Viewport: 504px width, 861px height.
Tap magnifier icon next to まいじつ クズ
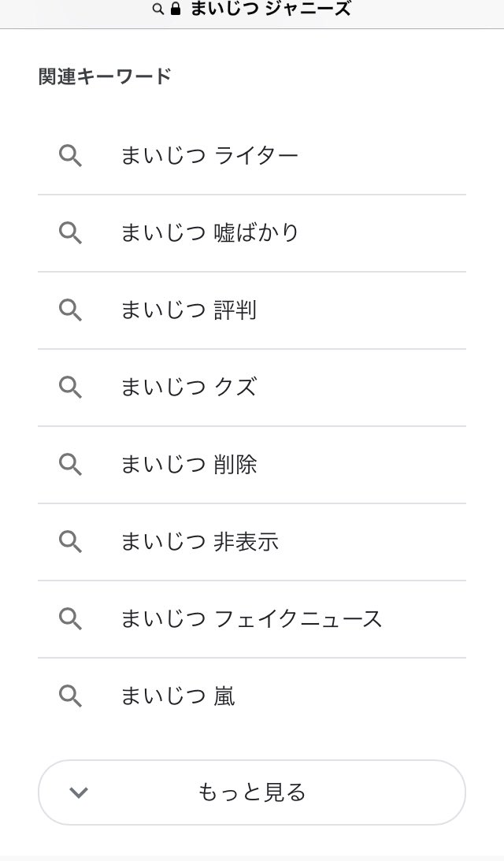(x=71, y=388)
